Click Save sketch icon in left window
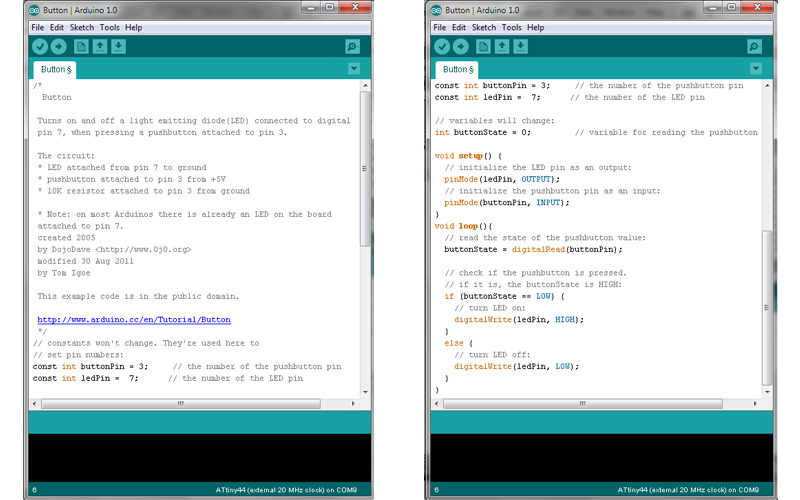The height and width of the screenshot is (500, 800). point(118,46)
